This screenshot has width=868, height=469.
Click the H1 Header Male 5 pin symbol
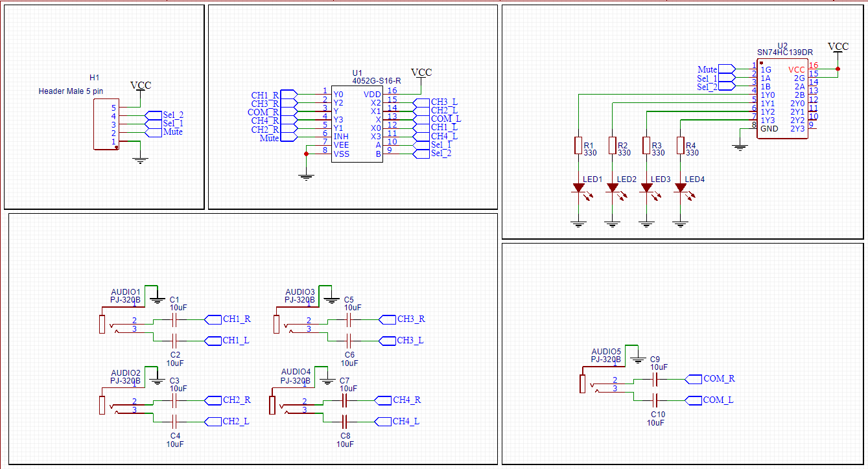click(106, 123)
